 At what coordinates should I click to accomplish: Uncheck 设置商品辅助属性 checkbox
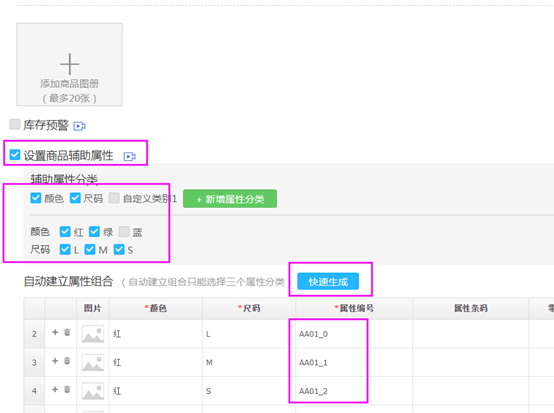15,155
